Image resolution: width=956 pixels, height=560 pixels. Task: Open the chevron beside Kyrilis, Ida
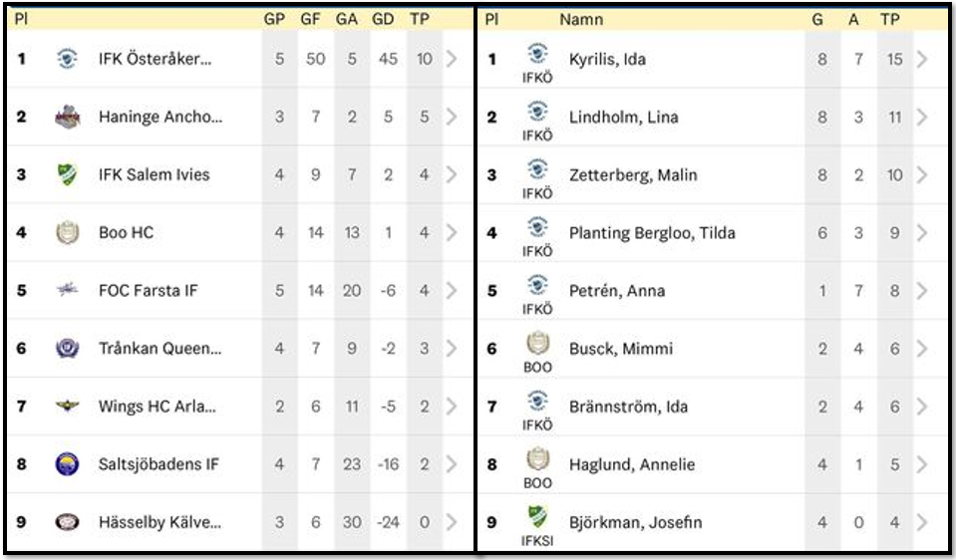tap(922, 59)
